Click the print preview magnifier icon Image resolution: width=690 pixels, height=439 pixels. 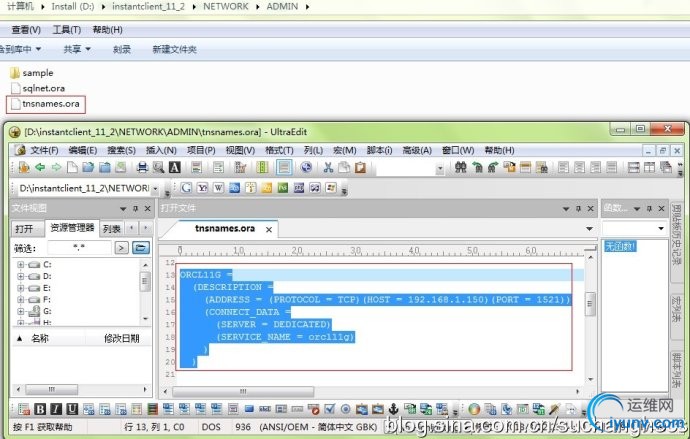[x=158, y=167]
